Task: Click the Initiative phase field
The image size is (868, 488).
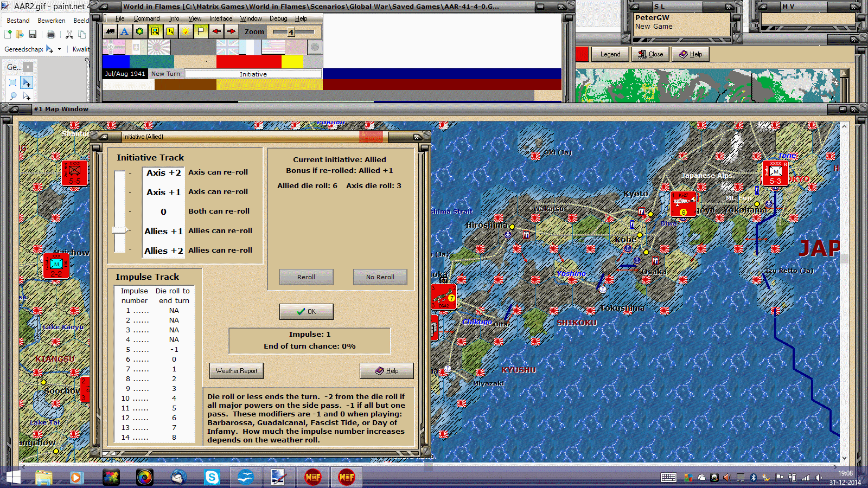Action: coord(253,74)
